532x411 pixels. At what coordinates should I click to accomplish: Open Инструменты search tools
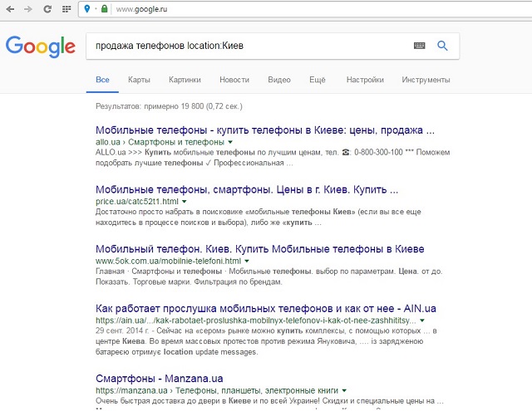426,80
